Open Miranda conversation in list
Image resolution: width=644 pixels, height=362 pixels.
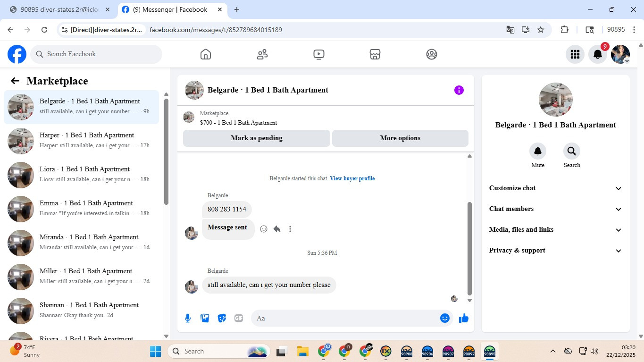tap(81, 243)
